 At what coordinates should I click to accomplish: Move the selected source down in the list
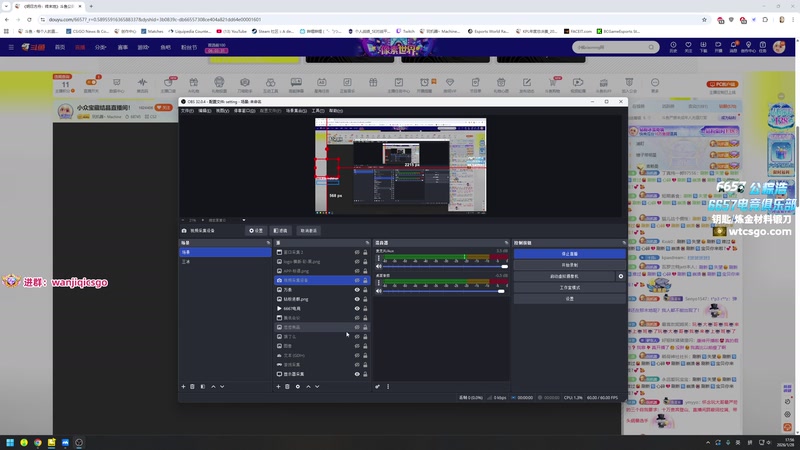(x=317, y=387)
